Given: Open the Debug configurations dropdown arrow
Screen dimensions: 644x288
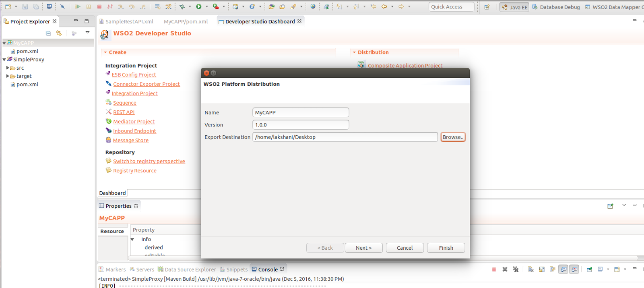Looking at the screenshot, I should 190,6.
